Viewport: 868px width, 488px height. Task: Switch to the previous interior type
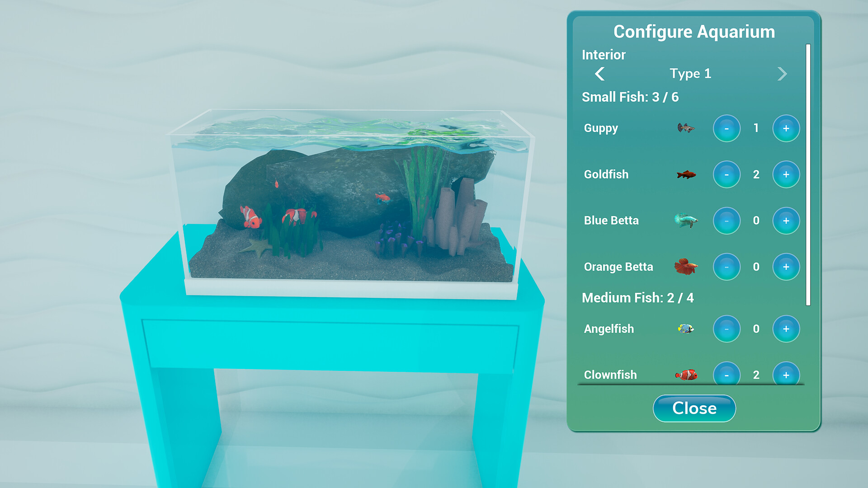(x=600, y=74)
